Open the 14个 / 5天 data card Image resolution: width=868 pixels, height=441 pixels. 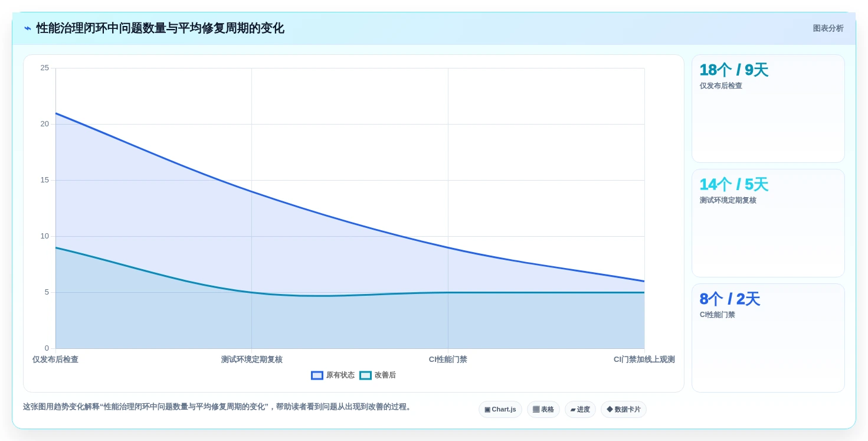(768, 223)
